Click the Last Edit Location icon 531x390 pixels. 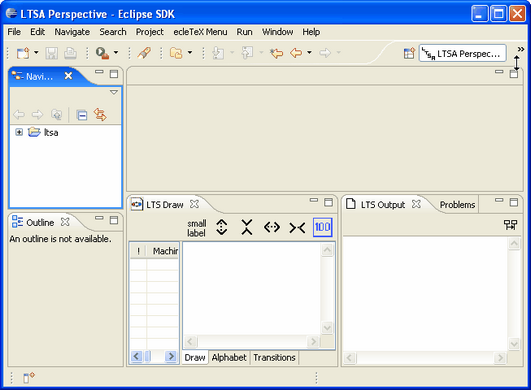(276, 53)
